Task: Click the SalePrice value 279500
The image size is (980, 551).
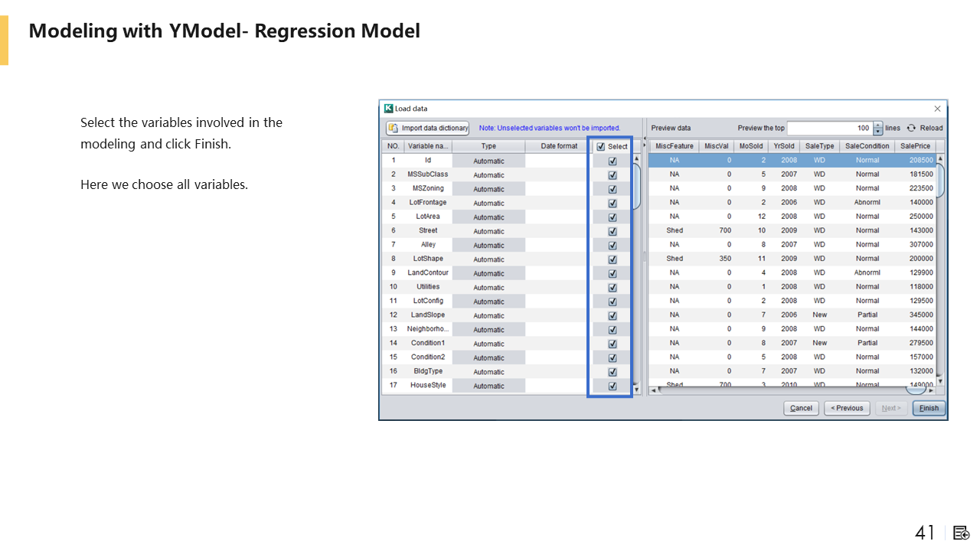Action: [921, 344]
